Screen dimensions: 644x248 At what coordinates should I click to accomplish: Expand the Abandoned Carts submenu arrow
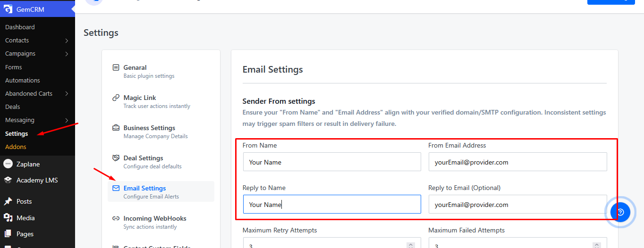click(x=67, y=94)
